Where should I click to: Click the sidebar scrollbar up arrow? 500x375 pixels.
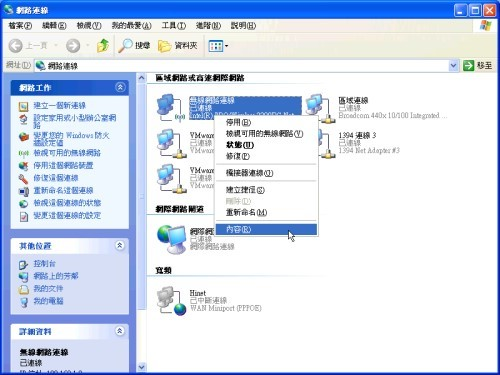tap(141, 78)
